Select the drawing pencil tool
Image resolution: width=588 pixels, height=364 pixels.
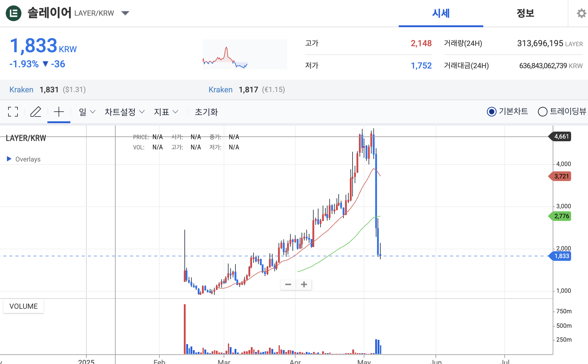[36, 112]
